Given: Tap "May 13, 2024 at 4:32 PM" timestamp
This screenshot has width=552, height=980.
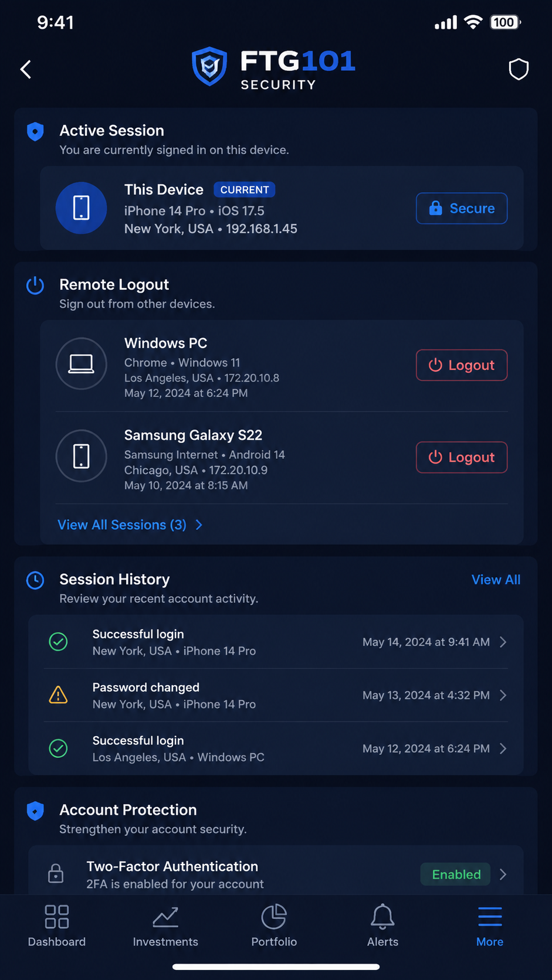Looking at the screenshot, I should (426, 696).
